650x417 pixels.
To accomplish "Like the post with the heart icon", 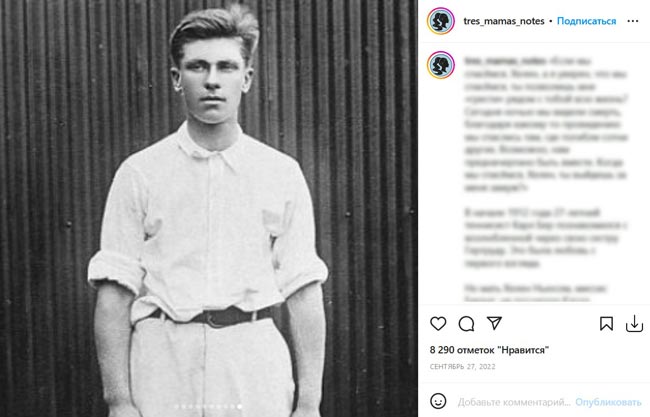I will pos(438,324).
